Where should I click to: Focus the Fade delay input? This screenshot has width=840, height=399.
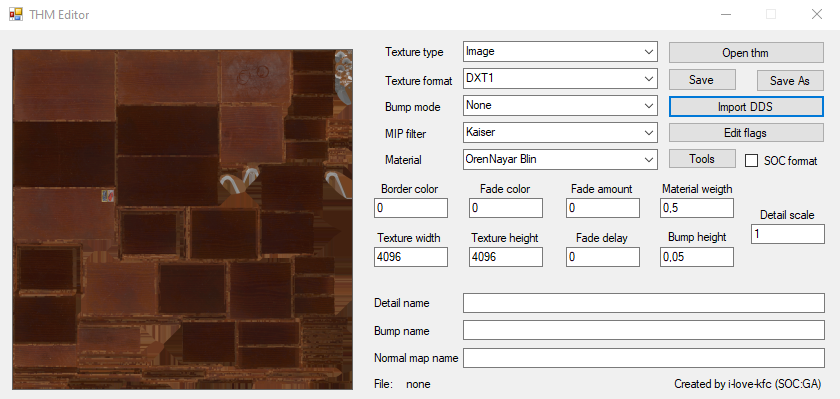(x=603, y=257)
